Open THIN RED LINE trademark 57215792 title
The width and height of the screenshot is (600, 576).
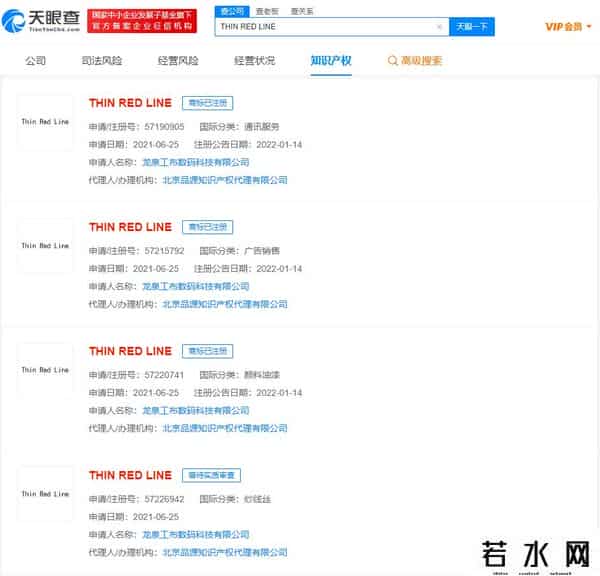pyautogui.click(x=130, y=227)
